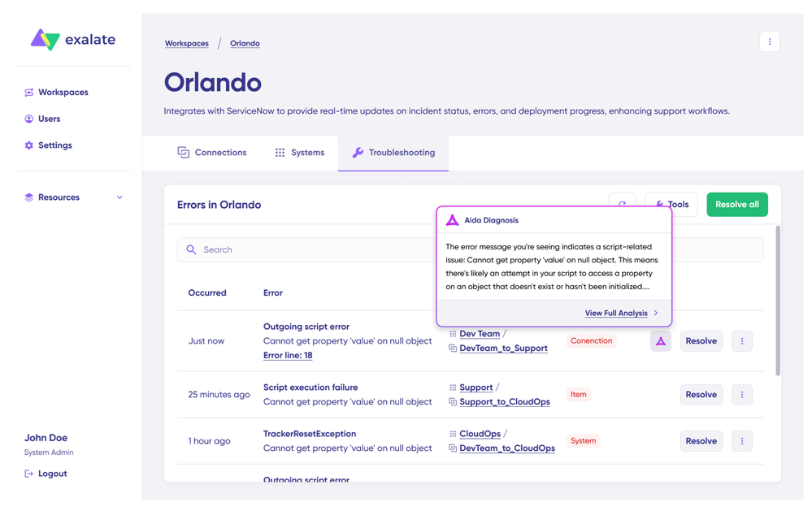Open Users in the sidebar
Viewport: 812px width, 511px height.
point(42,119)
